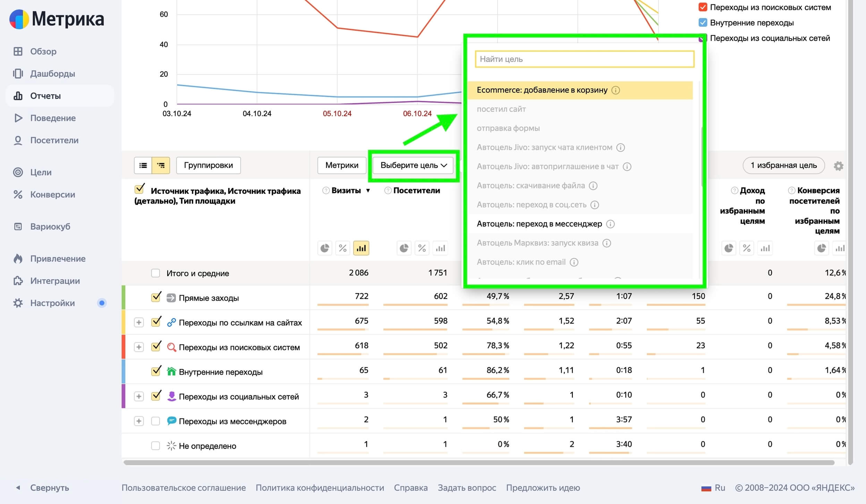Uncheck Внутренние переходы row checkbox

(x=156, y=371)
